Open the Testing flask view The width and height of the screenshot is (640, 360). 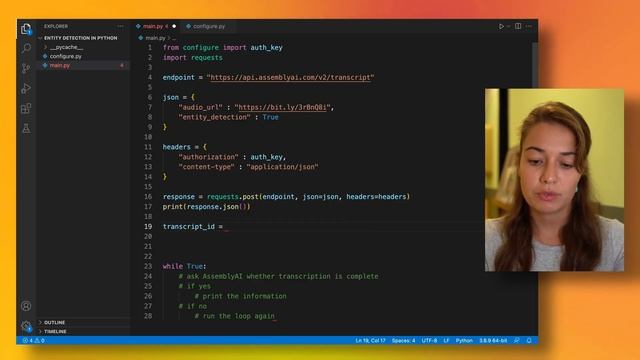point(26,129)
